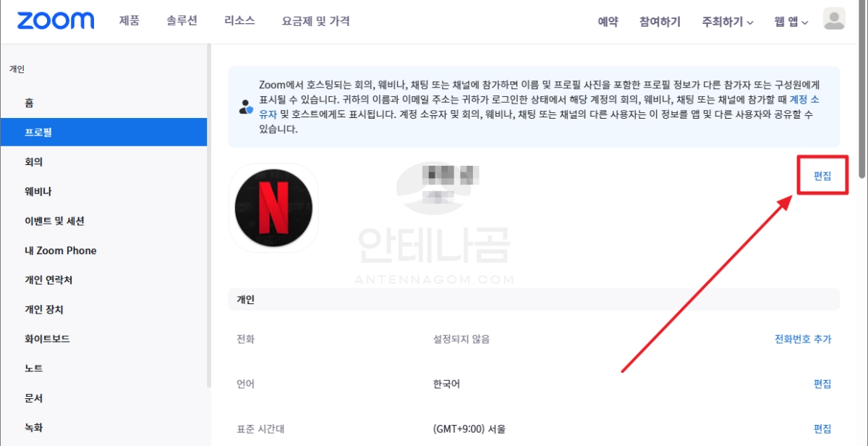Select 프로필 in the sidebar
The height and width of the screenshot is (446, 868).
tap(103, 132)
